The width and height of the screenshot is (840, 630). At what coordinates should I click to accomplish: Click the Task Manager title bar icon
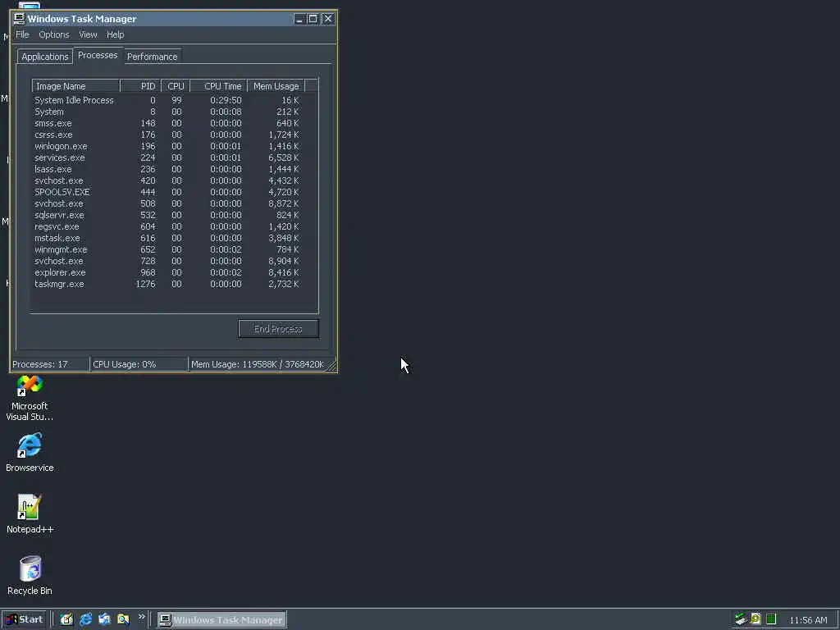(20, 19)
